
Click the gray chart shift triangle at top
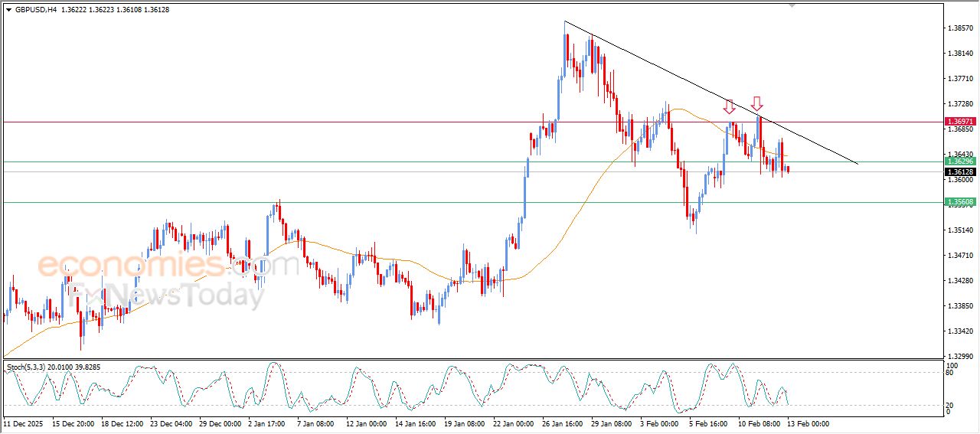coord(792,5)
